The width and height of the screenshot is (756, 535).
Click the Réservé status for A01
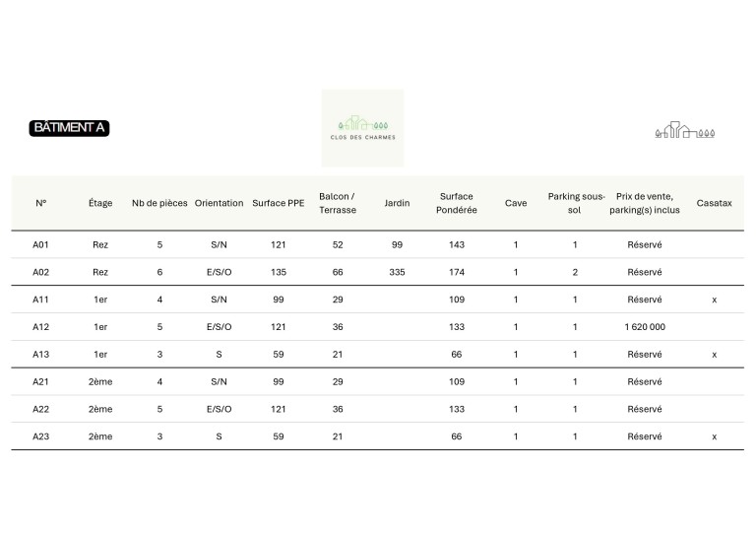[x=645, y=244]
